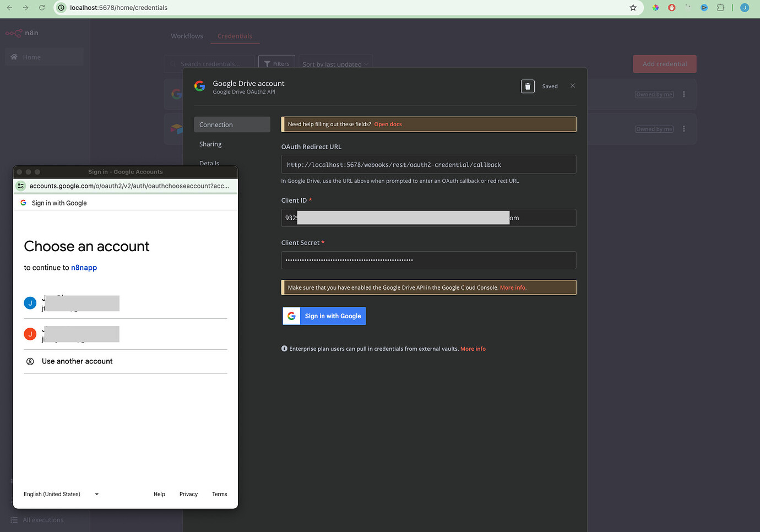760x532 pixels.
Task: Open All executions from the sidebar icon
Action: point(13,519)
